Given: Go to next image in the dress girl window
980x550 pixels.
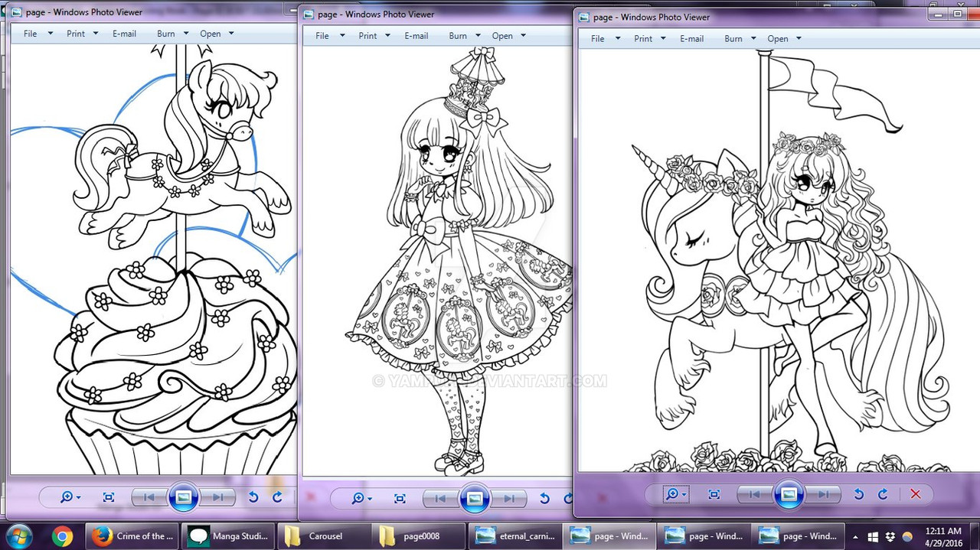Looking at the screenshot, I should 508,499.
